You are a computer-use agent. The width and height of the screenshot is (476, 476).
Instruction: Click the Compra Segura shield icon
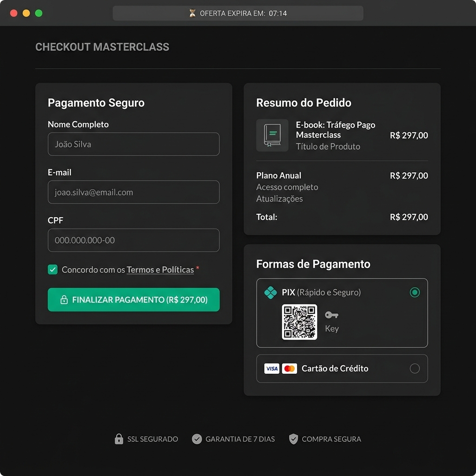coord(293,439)
